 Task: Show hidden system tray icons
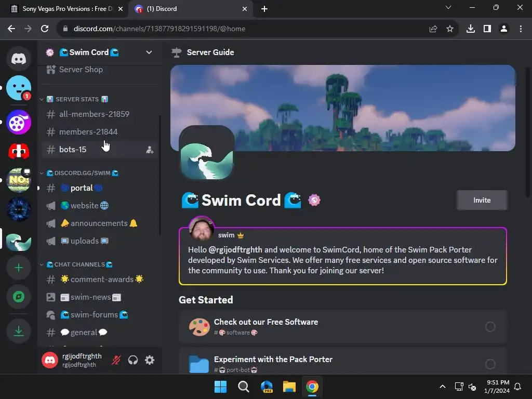click(x=443, y=387)
